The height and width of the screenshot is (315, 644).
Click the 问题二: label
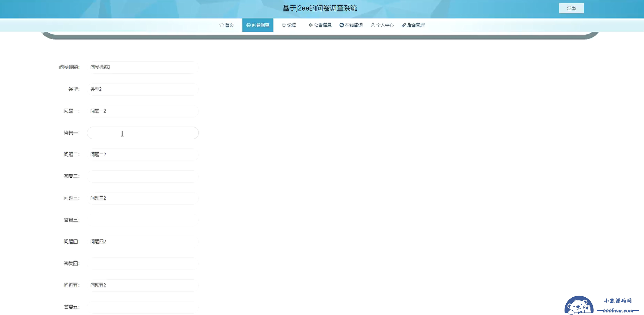point(72,154)
